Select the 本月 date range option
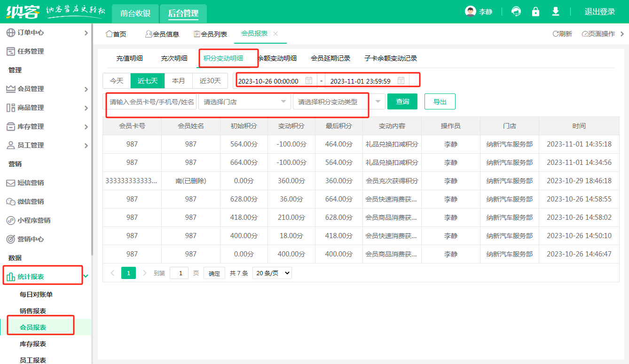The width and height of the screenshot is (629, 364). 179,81
